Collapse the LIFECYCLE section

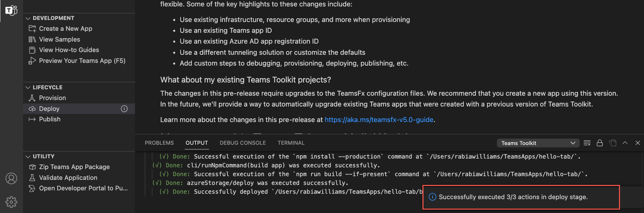click(x=28, y=87)
